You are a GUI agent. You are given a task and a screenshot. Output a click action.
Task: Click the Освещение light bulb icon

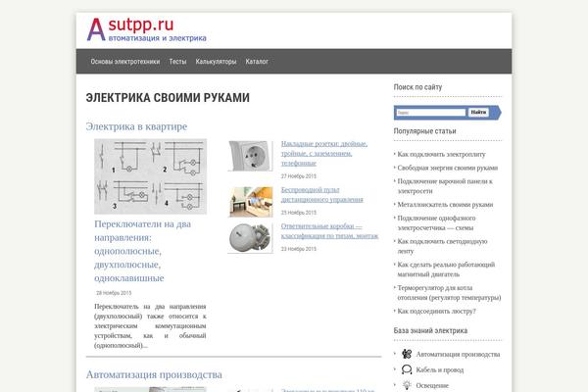coord(407,385)
